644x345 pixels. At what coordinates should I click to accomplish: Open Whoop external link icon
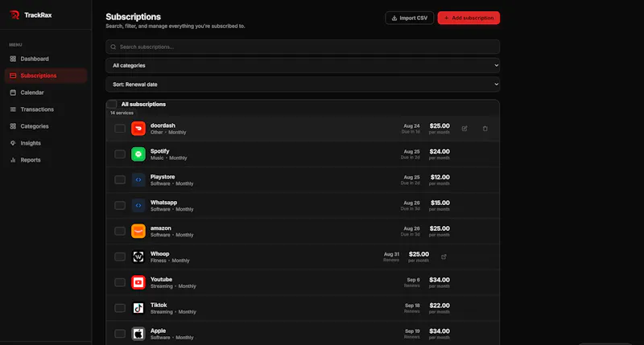point(444,257)
